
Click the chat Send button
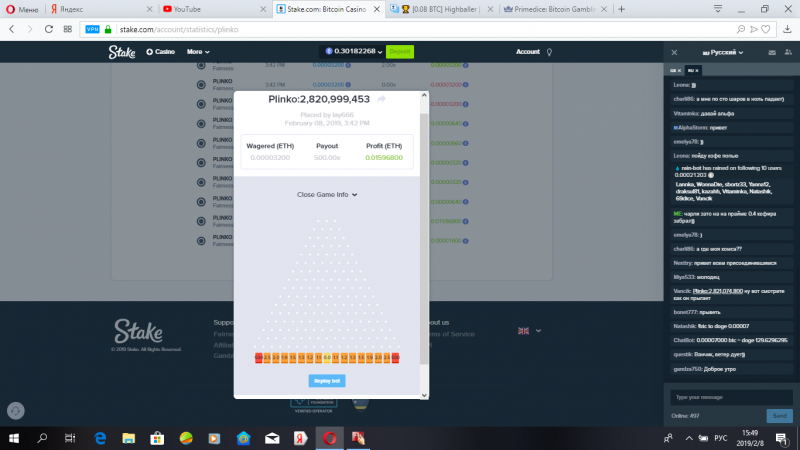pos(779,416)
